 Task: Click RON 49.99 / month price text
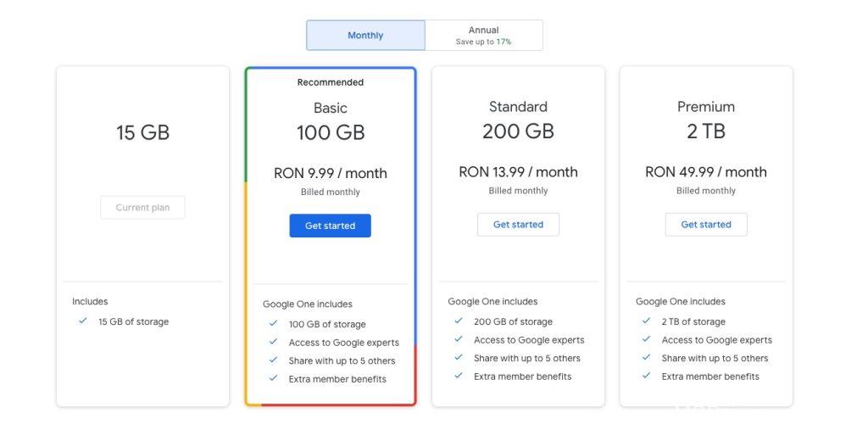tap(705, 171)
